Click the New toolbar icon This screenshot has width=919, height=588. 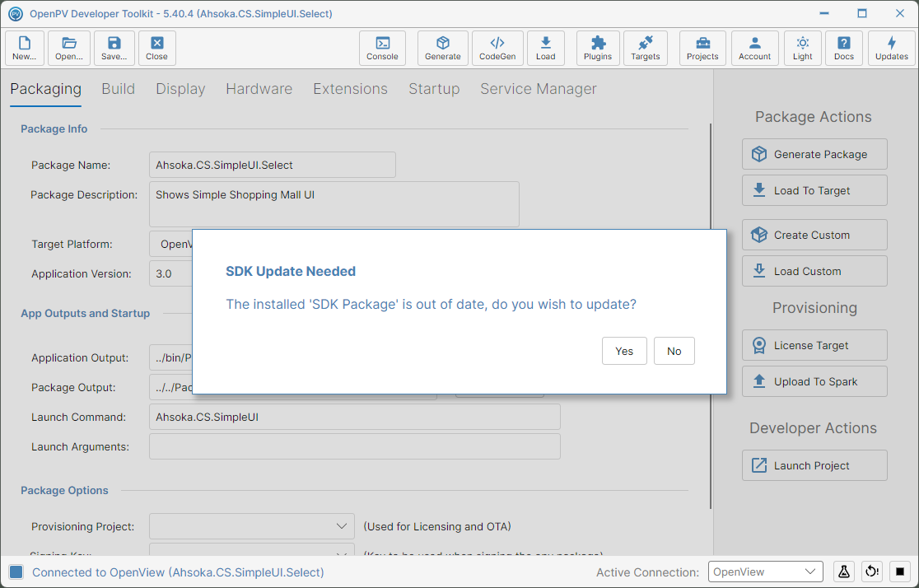tap(25, 48)
